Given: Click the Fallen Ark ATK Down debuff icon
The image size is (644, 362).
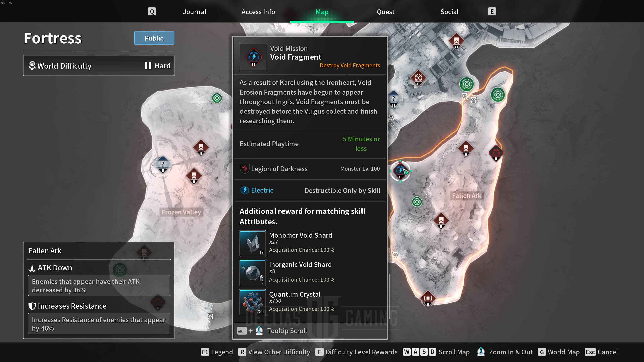Looking at the screenshot, I should pos(32,267).
